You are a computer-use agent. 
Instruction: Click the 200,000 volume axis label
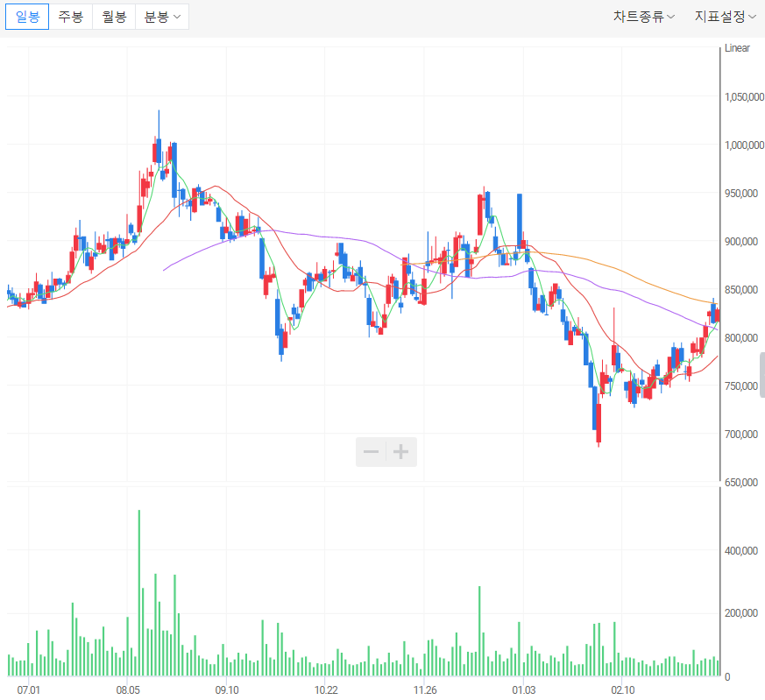[741, 613]
